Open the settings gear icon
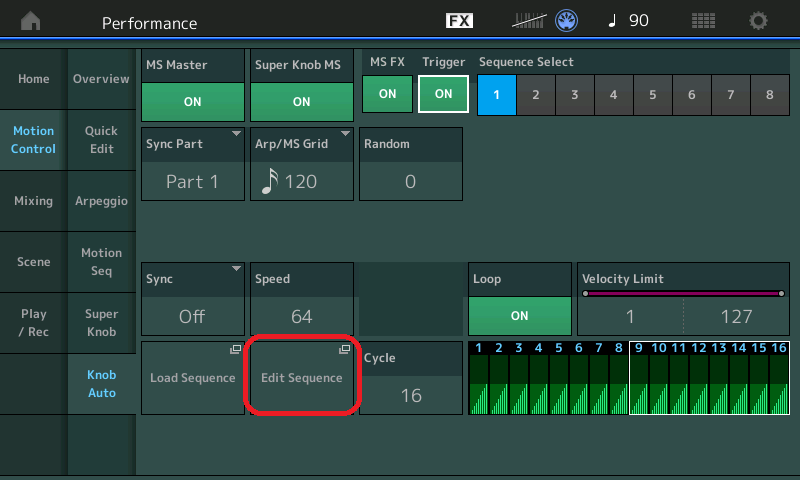Viewport: 800px width, 480px height. click(758, 21)
